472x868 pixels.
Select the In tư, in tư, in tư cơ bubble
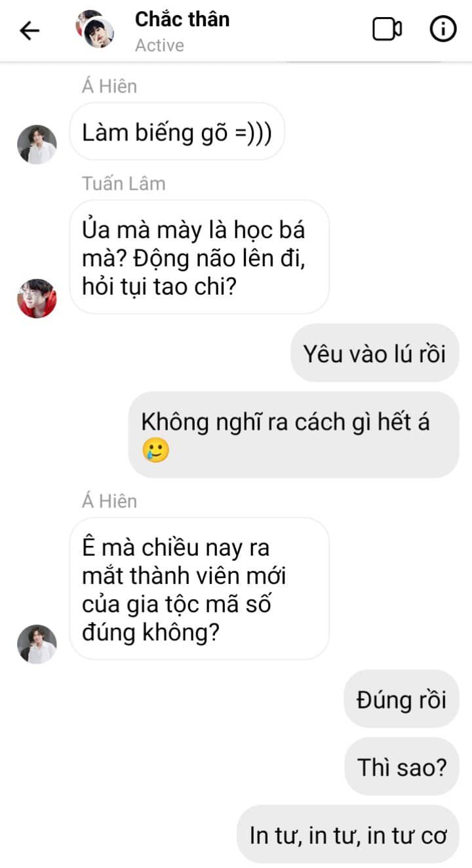pyautogui.click(x=348, y=835)
